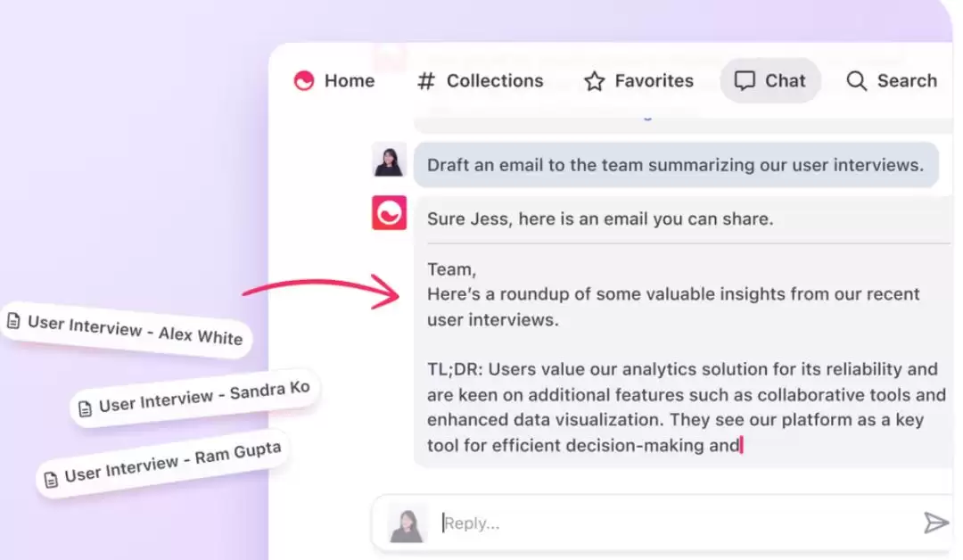Click the pink Home logo icon

point(304,80)
